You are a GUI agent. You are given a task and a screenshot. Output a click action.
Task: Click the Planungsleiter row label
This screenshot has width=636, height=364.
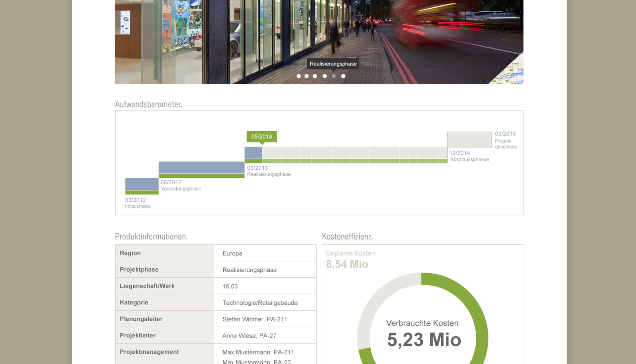(141, 319)
